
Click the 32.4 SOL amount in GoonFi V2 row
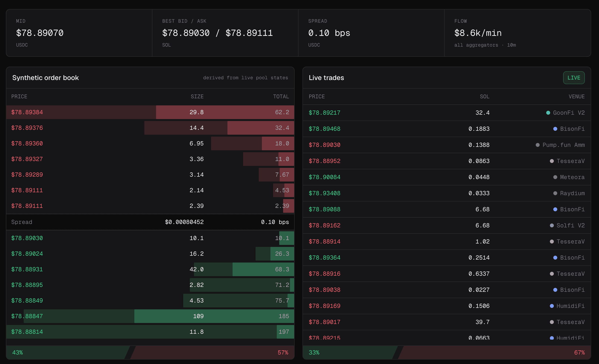pos(482,113)
